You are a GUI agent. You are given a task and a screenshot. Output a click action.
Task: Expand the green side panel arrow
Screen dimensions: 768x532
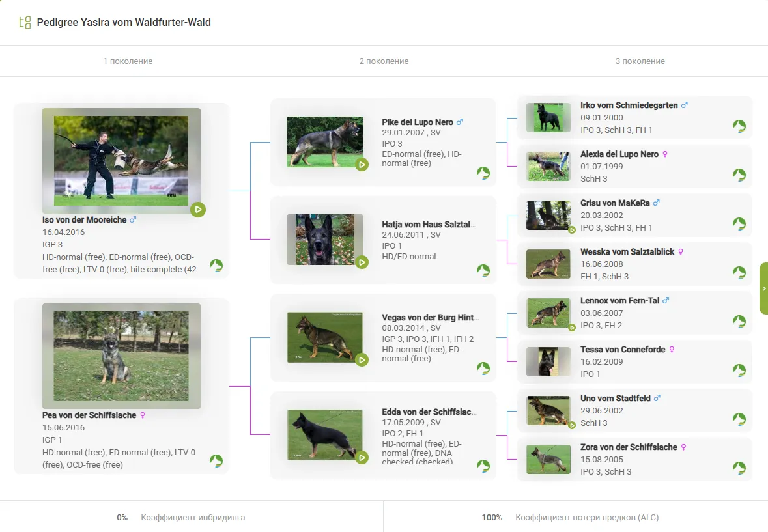[763, 288]
